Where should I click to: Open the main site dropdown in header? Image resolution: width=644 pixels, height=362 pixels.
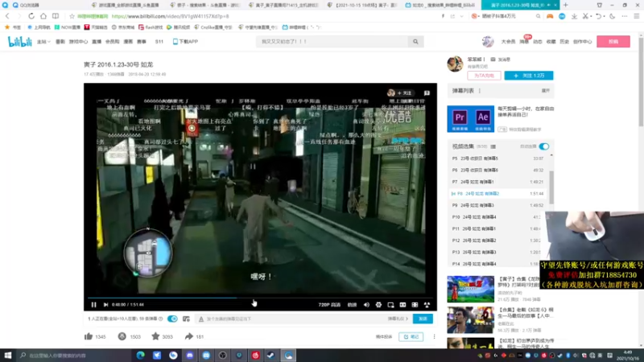43,42
